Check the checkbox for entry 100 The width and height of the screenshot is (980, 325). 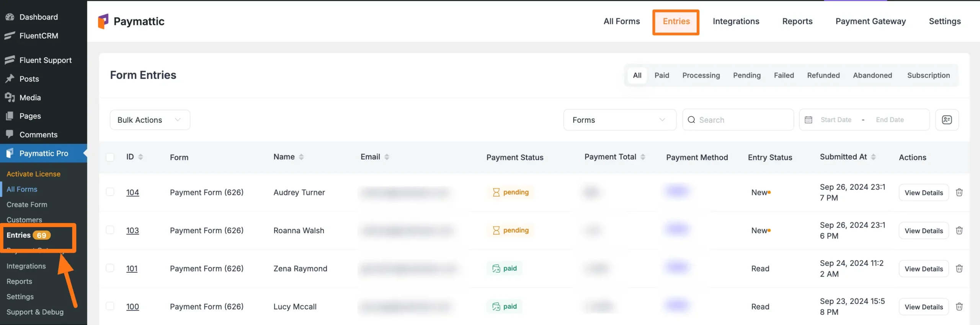[x=110, y=306]
